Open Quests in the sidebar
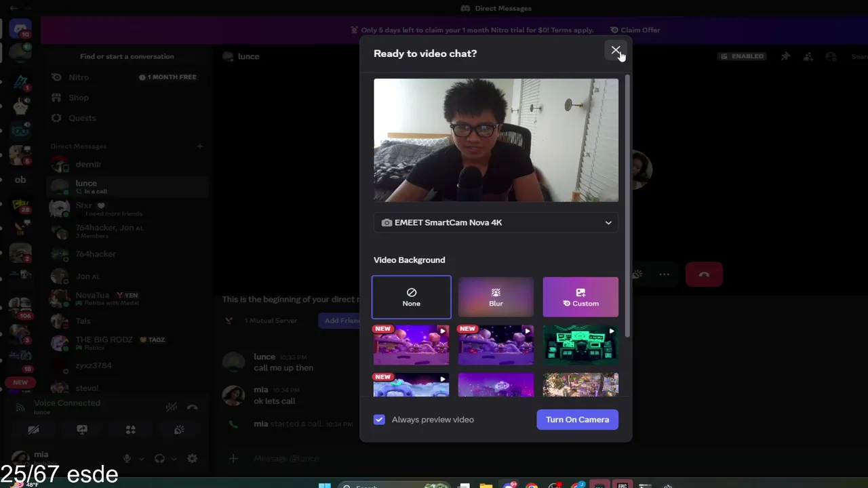Image resolution: width=868 pixels, height=488 pixels. 126,118
